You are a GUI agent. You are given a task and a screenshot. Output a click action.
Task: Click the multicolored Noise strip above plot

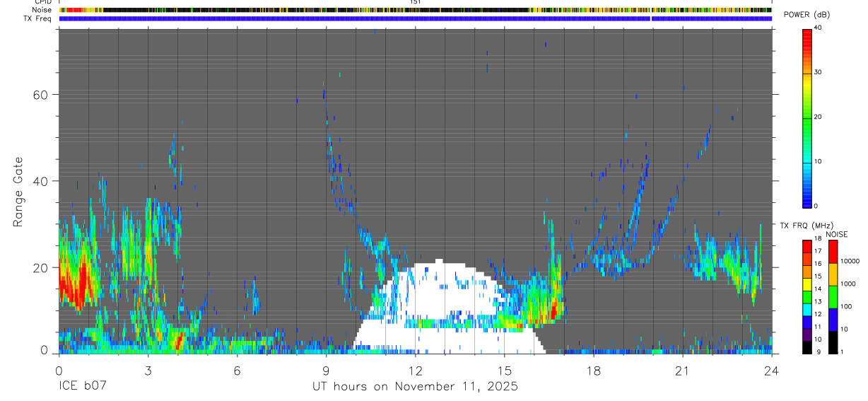point(416,10)
